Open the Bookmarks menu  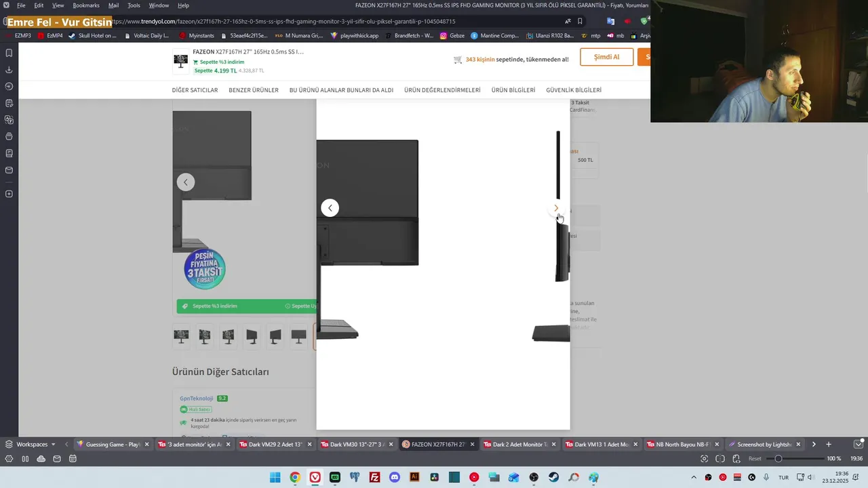tap(86, 5)
